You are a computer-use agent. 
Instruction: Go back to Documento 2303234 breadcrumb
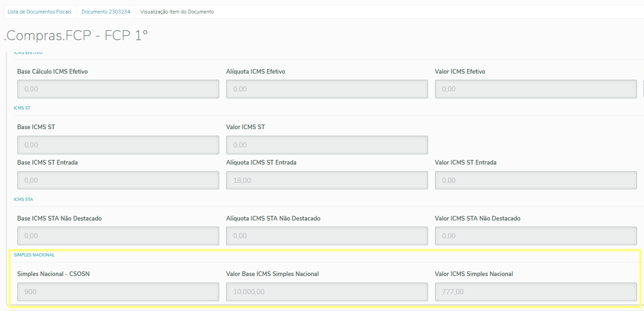[x=105, y=12]
